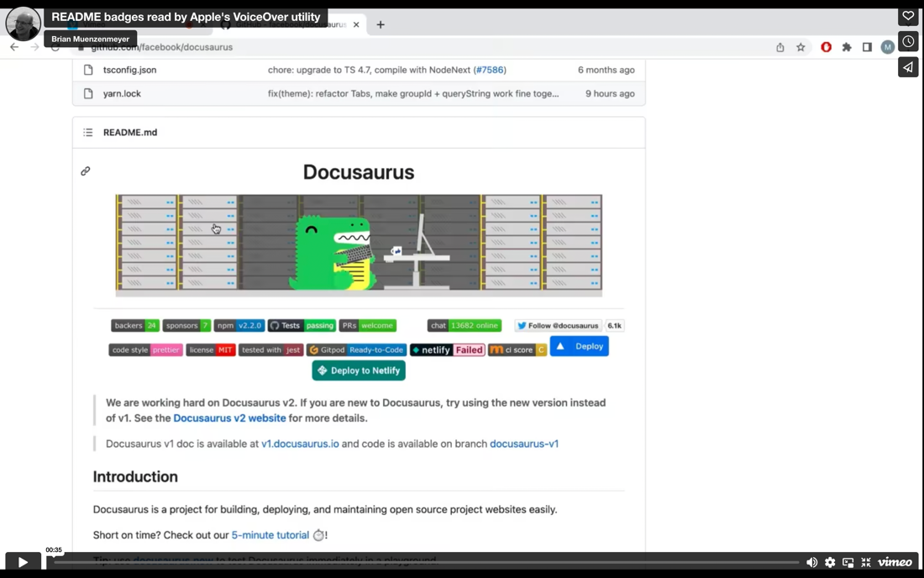Toggle the browser side panel

click(x=867, y=48)
